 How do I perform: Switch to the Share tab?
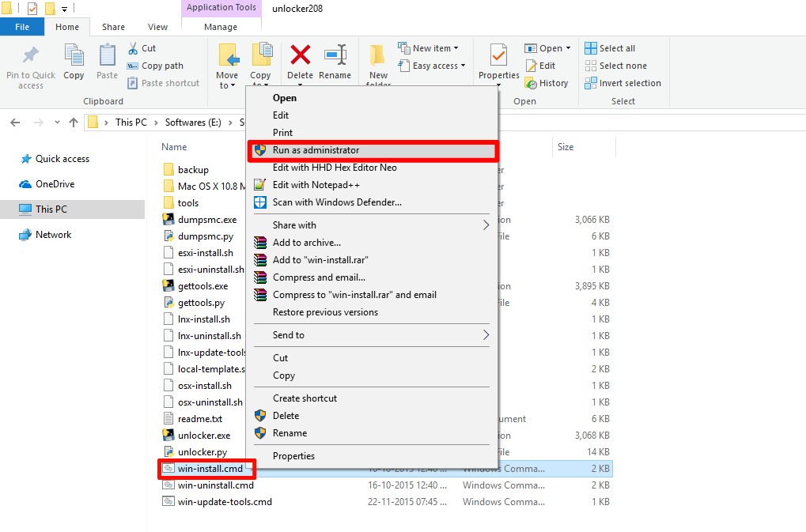[x=113, y=27]
